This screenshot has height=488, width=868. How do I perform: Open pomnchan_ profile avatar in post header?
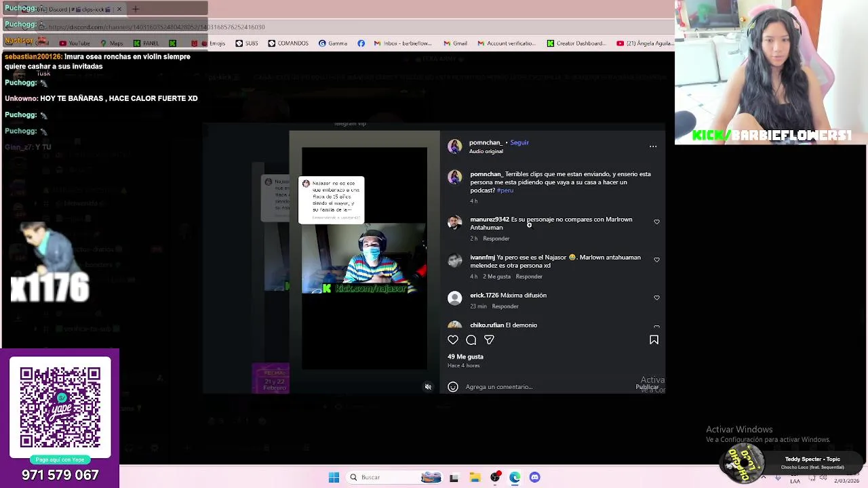[x=455, y=146]
